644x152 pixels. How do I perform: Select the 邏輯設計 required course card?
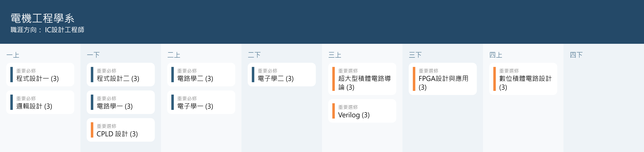click(40, 102)
